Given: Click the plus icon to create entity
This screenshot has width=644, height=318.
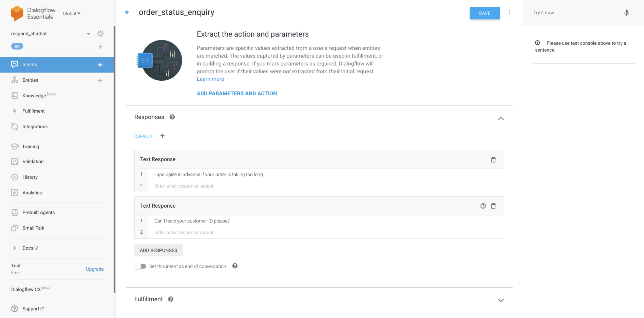Looking at the screenshot, I should coord(100,81).
